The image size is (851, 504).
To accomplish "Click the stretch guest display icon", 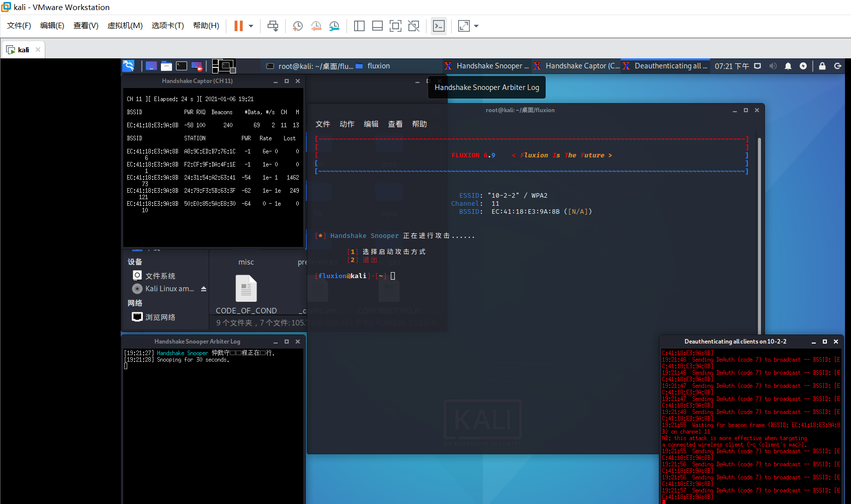I will click(464, 26).
